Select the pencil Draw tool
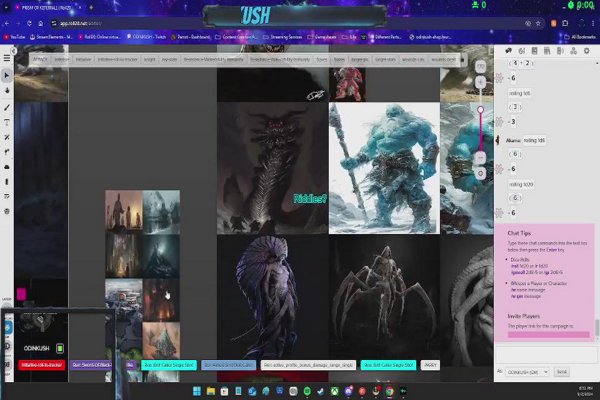This screenshot has width=600, height=400. coord(7,108)
